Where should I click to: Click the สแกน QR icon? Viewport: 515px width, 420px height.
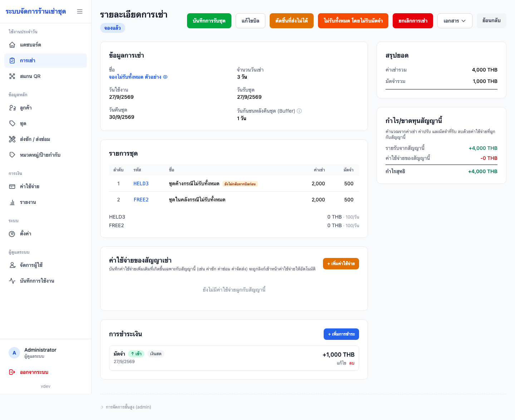coord(12,76)
